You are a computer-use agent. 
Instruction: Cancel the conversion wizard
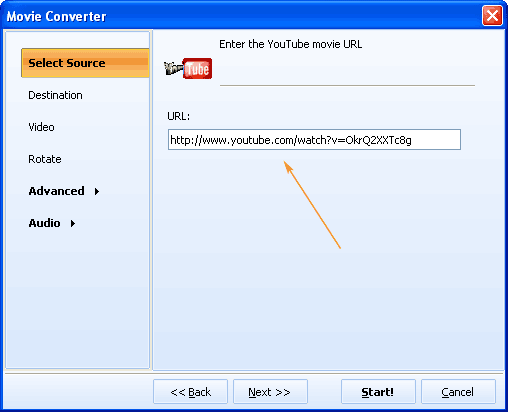(x=458, y=392)
